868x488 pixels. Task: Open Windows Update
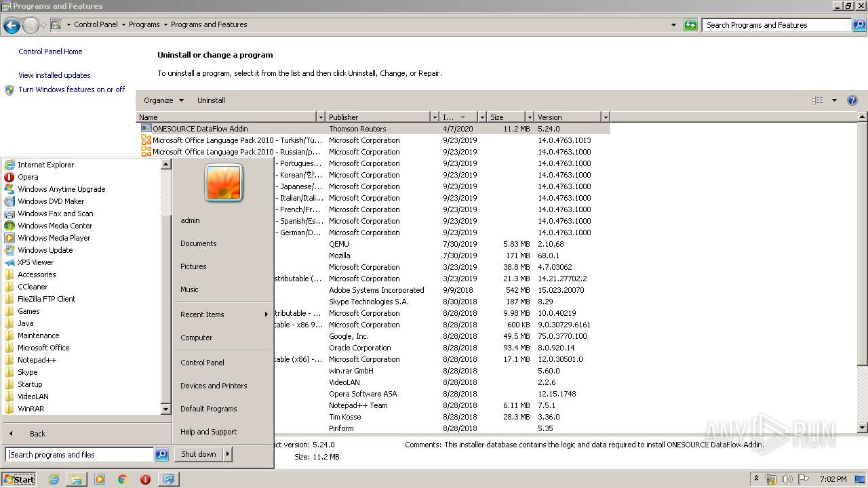(45, 250)
